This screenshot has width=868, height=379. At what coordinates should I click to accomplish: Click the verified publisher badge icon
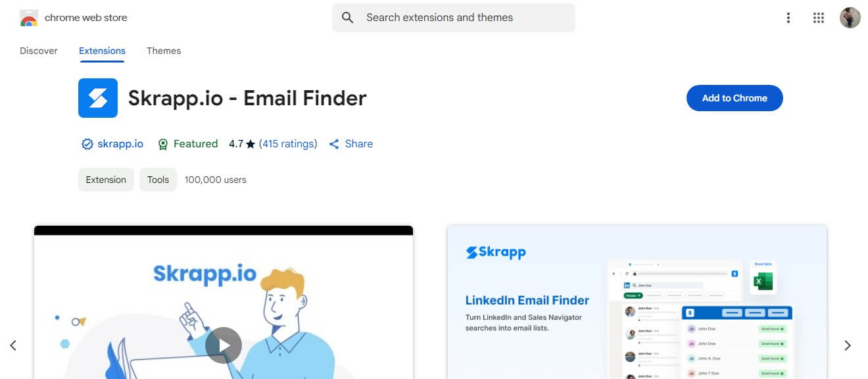coord(87,144)
